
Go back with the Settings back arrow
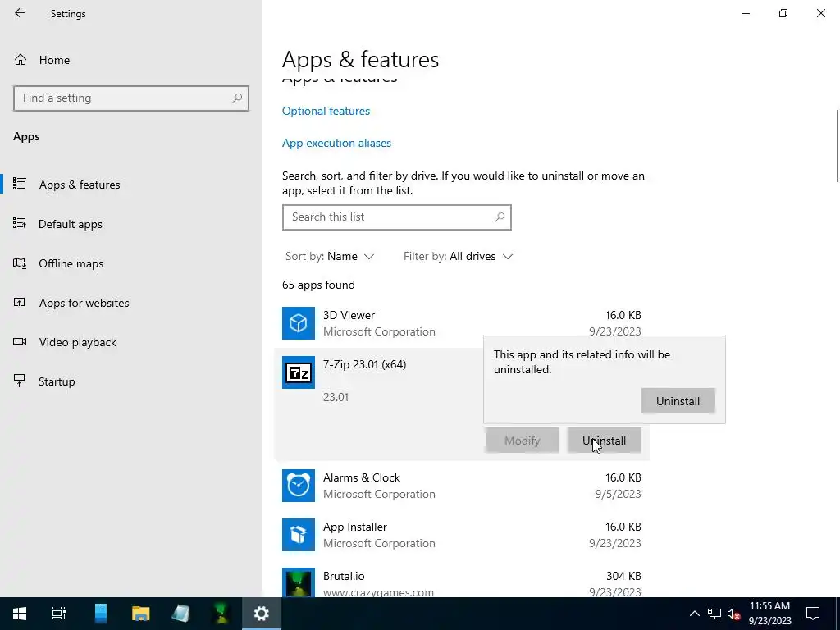20,13
